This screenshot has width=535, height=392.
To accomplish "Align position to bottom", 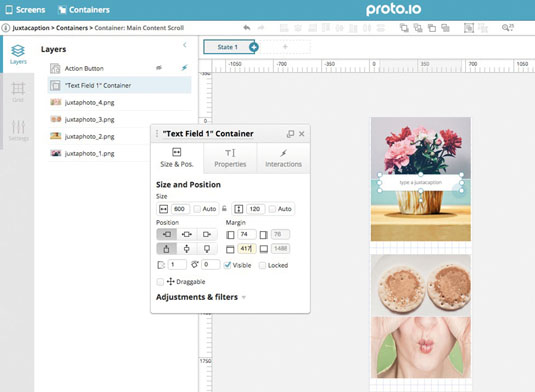I will pyautogui.click(x=207, y=249).
